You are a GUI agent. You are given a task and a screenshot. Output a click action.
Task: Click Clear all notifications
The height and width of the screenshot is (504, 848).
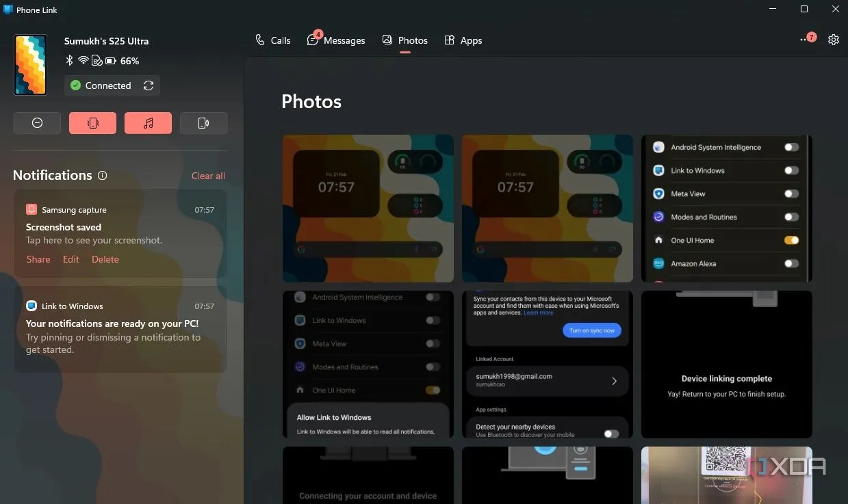(x=208, y=176)
